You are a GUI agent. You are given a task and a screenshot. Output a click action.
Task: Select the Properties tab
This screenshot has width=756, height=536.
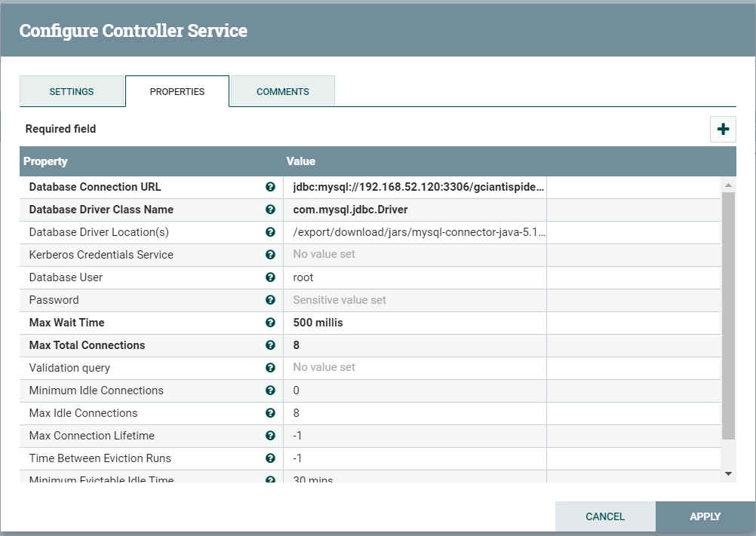click(177, 91)
